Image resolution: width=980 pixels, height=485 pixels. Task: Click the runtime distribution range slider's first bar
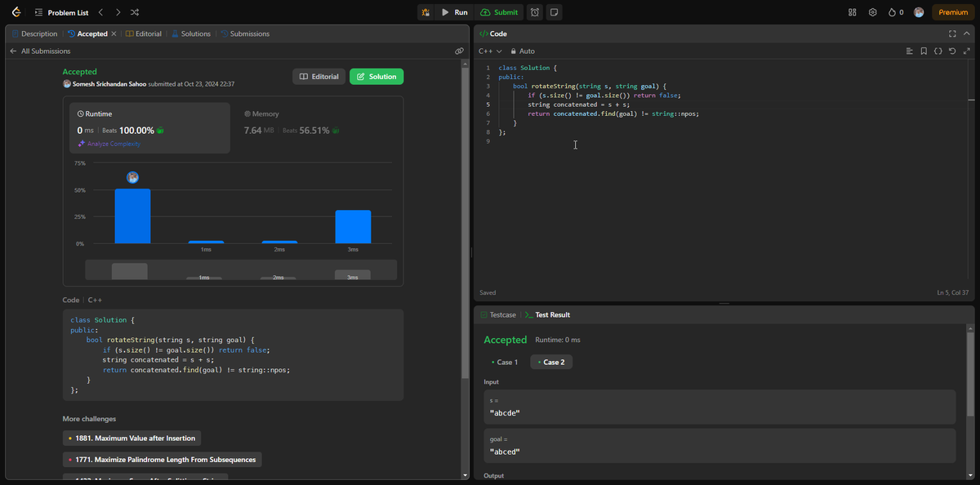pos(130,271)
